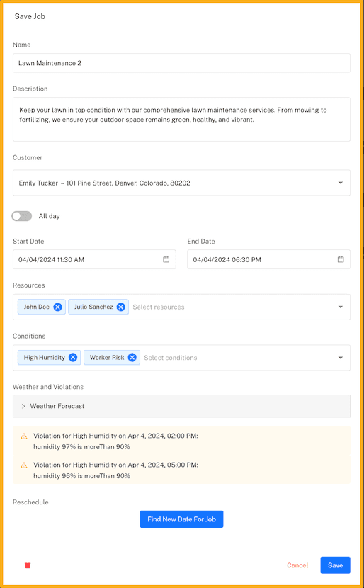The width and height of the screenshot is (364, 588).
Task: Click the Select resources placeholder
Action: click(x=159, y=307)
